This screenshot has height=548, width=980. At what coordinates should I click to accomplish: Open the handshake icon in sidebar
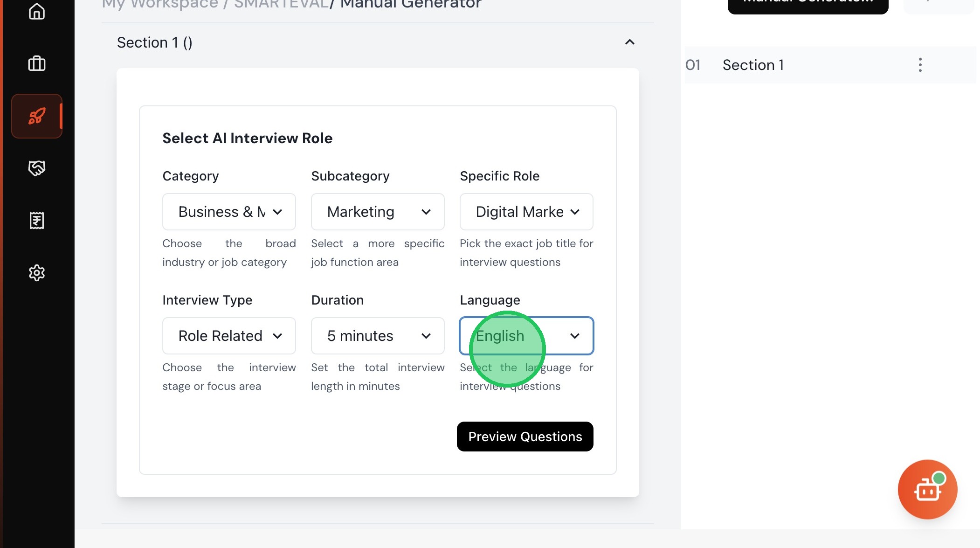(x=37, y=168)
